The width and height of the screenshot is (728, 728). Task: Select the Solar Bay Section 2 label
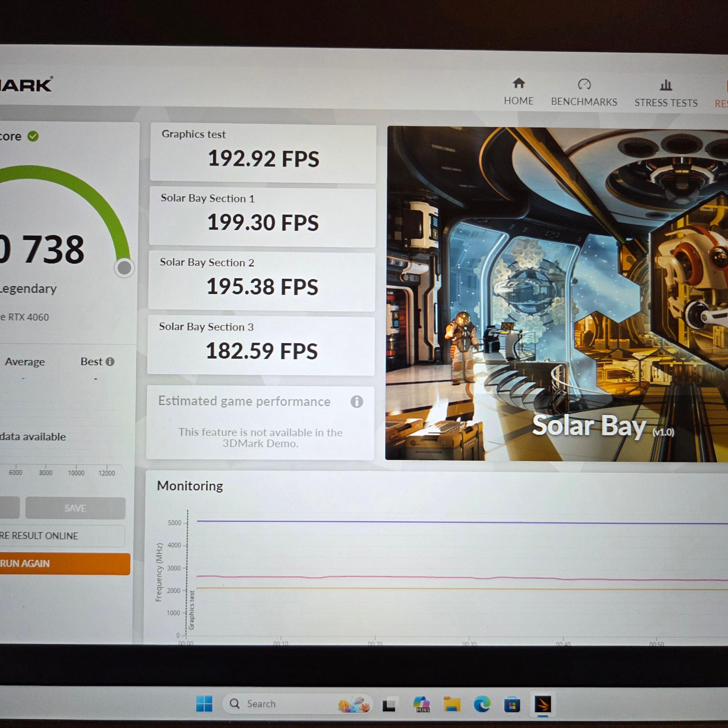[x=207, y=262]
